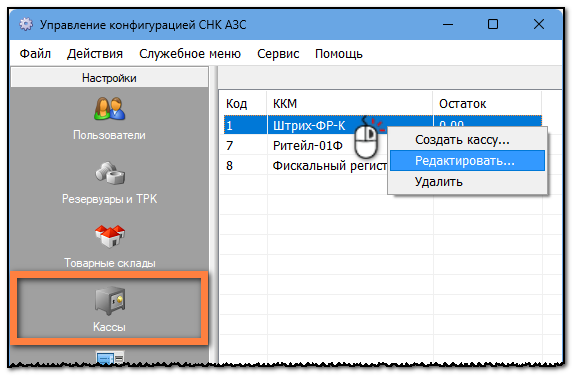Open the Товарные склады section icon

[110, 236]
